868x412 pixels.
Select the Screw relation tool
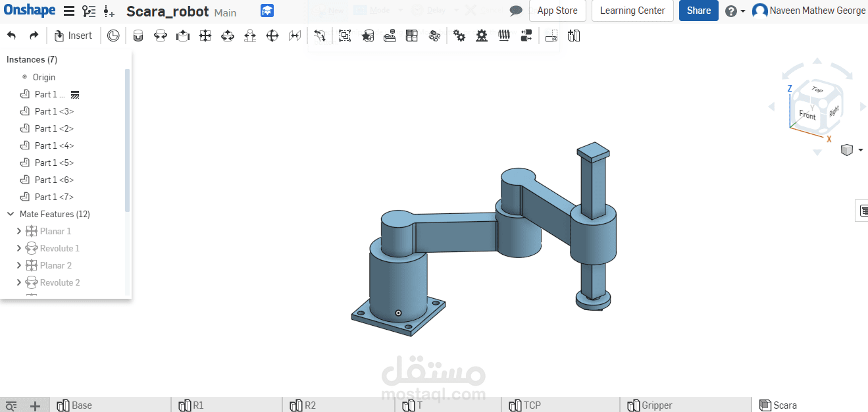point(504,36)
